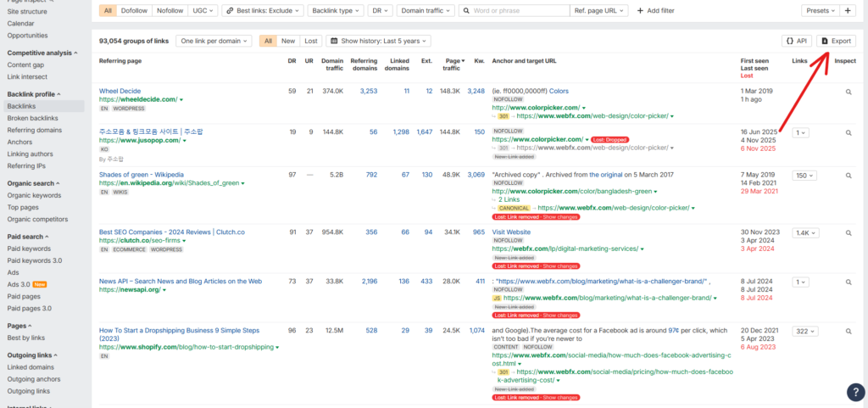The image size is (868, 408).
Task: Expand the One link per domain dropdown
Action: 214,41
